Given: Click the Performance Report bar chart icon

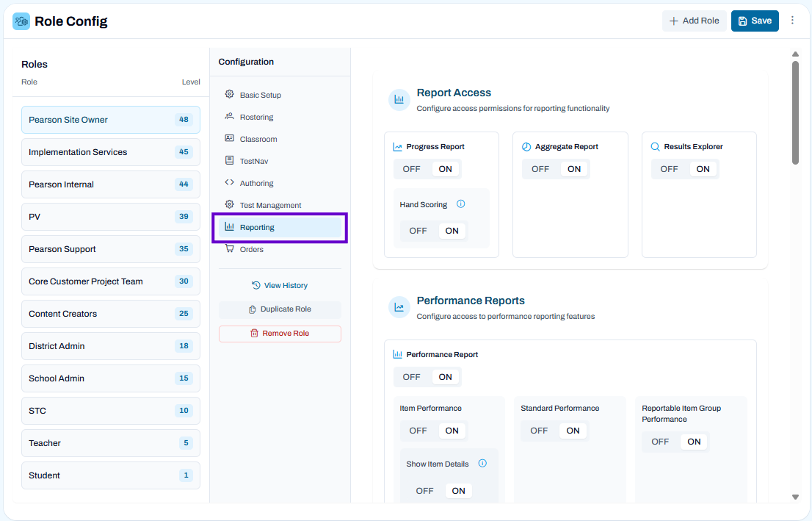Looking at the screenshot, I should [398, 355].
